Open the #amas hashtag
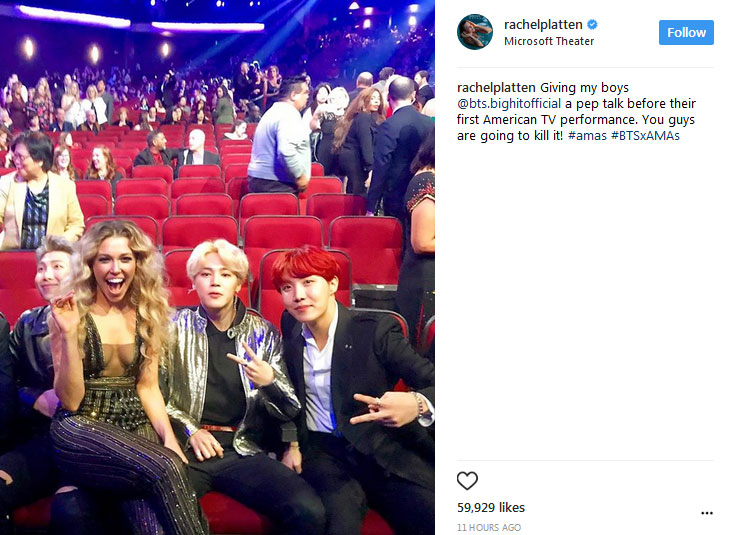The height and width of the screenshot is (535, 731). 587,136
